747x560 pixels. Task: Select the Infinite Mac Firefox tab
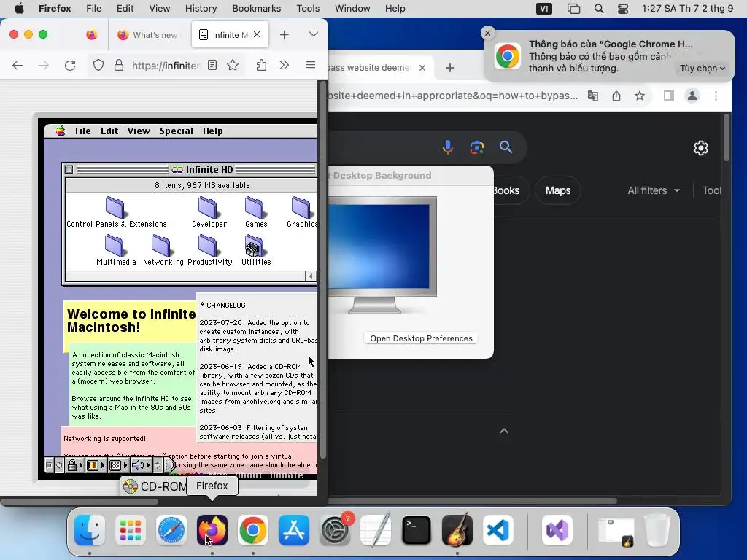pos(230,35)
